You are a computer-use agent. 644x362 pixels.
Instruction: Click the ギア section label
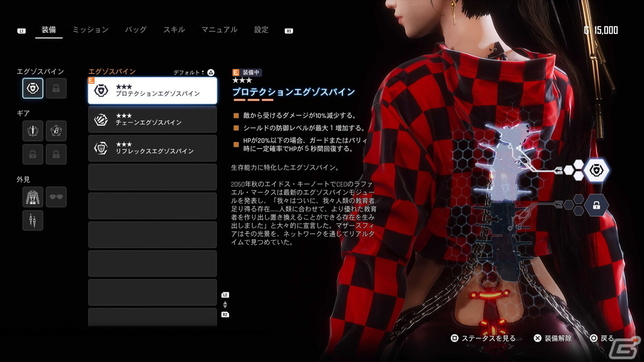pyautogui.click(x=24, y=113)
